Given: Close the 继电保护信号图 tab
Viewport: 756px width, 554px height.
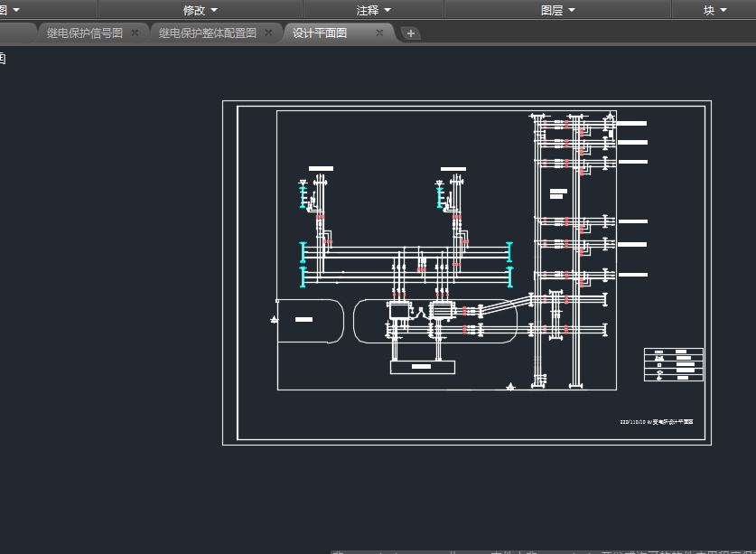Looking at the screenshot, I should click(135, 33).
